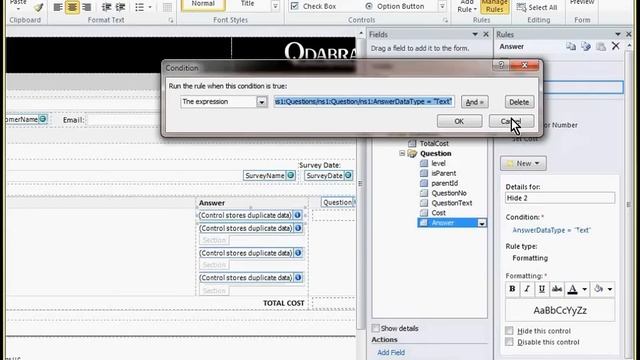The width and height of the screenshot is (640, 360).
Task: Expand the Font Styles gallery
Action: click(x=276, y=6)
